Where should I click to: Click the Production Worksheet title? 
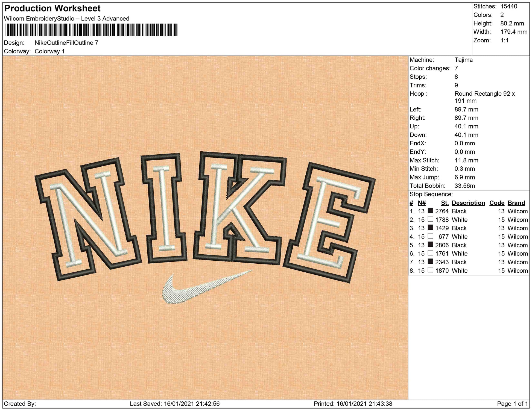tap(52, 8)
